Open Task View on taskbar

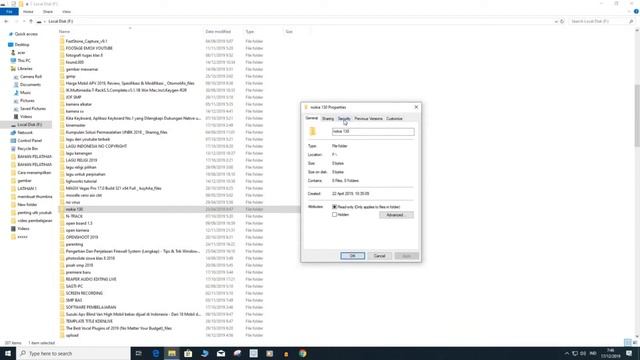coord(139,353)
